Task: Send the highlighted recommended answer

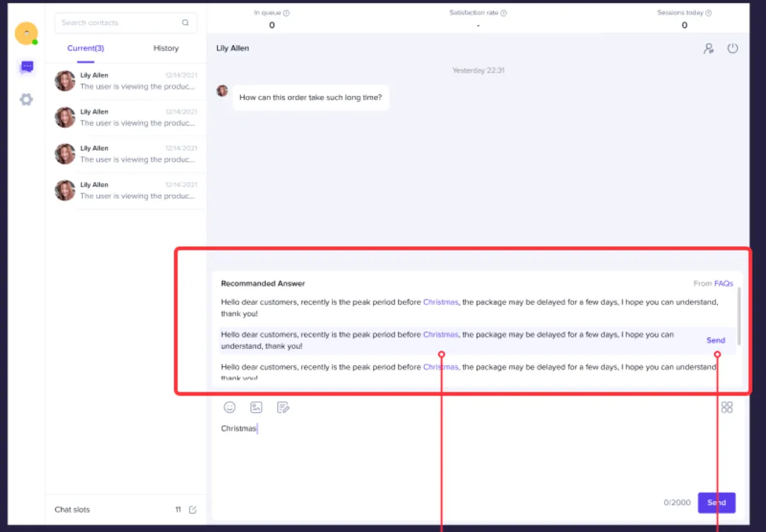Action: (716, 340)
